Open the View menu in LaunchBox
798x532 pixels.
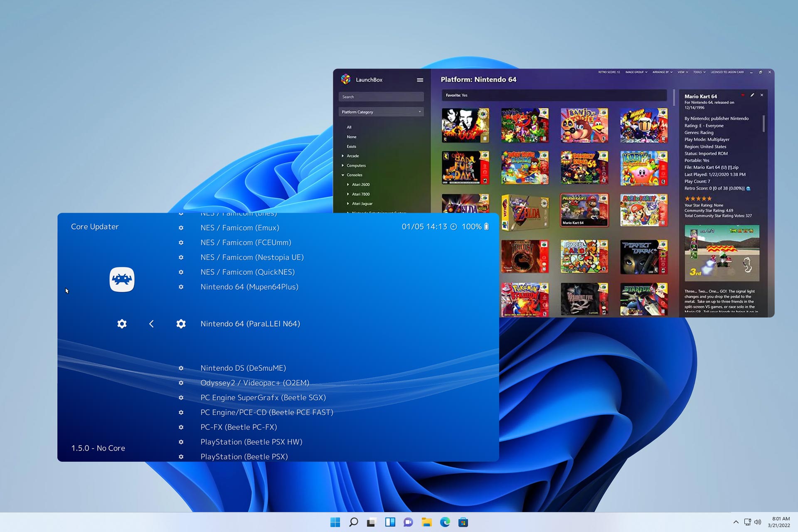pos(682,72)
